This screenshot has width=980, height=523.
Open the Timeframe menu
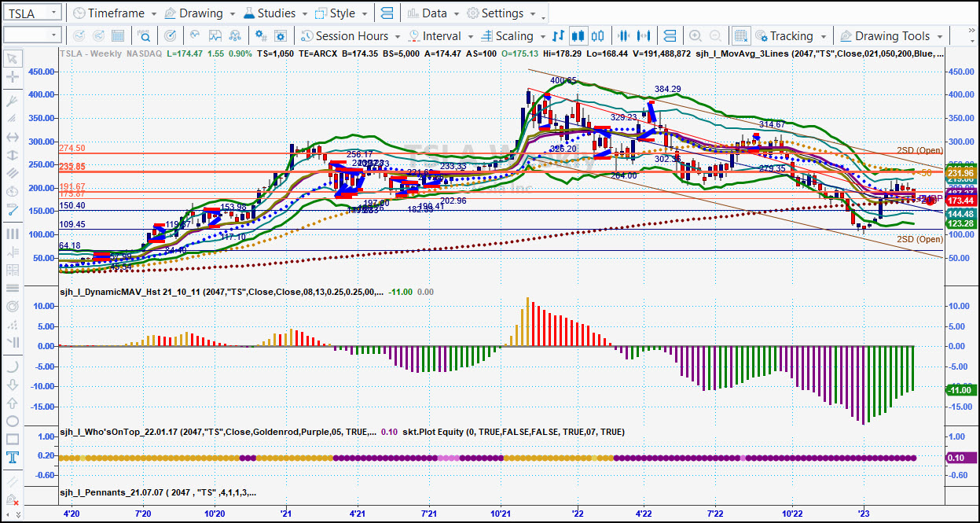click(115, 13)
